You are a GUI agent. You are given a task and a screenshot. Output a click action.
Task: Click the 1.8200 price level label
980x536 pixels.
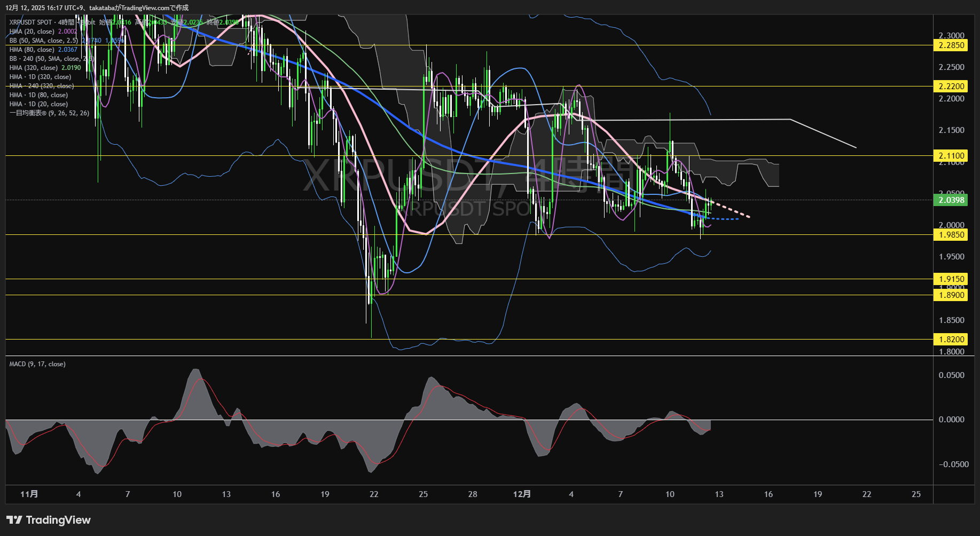(x=951, y=339)
